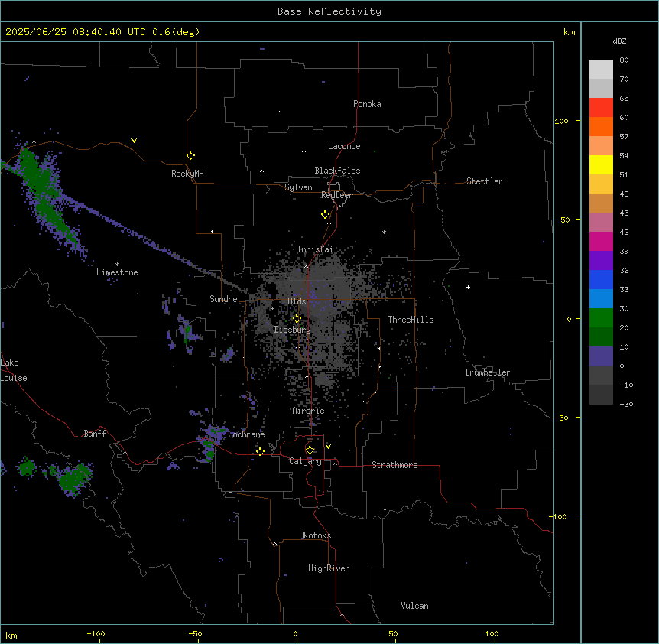Click the lightest gray 70–80 dBZ swatch

point(601,70)
